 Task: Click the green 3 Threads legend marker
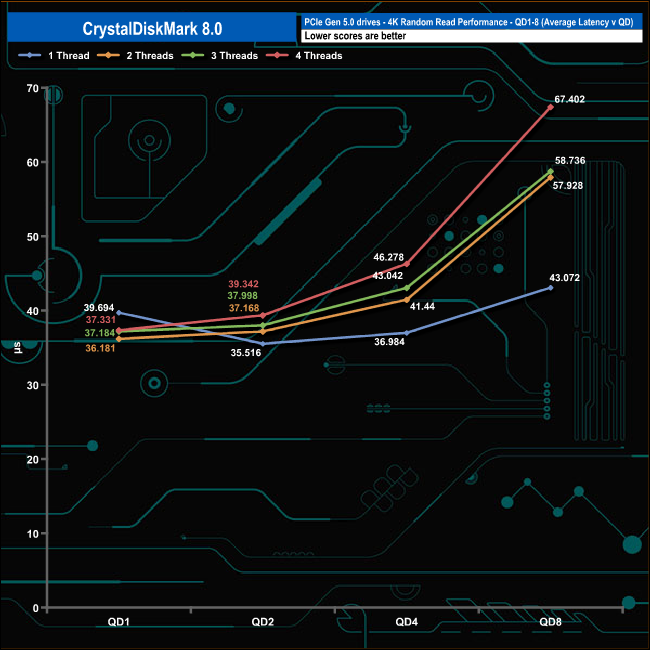pyautogui.click(x=193, y=55)
